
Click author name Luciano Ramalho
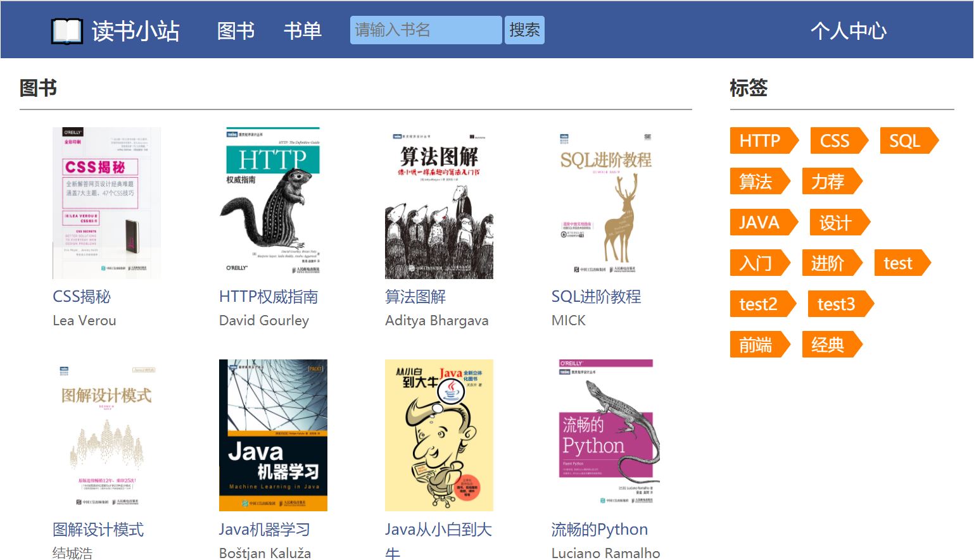605,553
